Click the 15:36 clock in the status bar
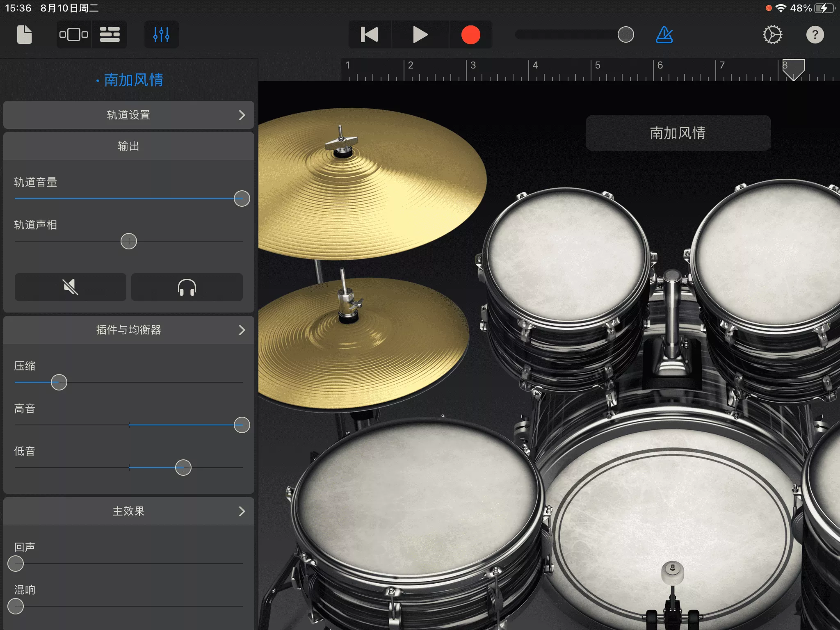The height and width of the screenshot is (630, 840). (18, 8)
